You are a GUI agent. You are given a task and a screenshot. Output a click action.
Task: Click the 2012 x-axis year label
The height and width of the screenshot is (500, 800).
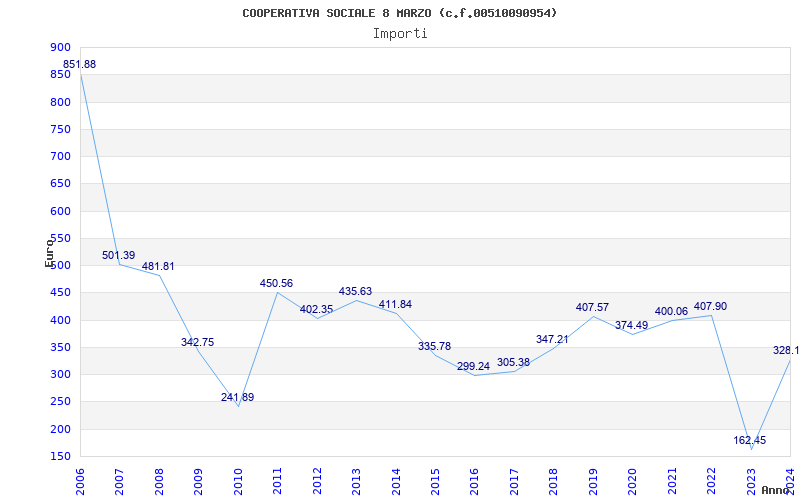pos(317,481)
